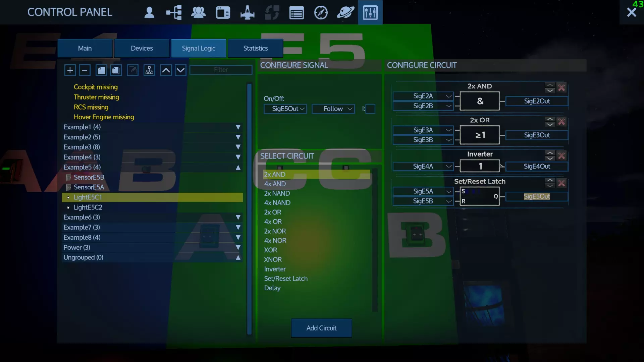
Task: Open the player profile icon
Action: (149, 13)
